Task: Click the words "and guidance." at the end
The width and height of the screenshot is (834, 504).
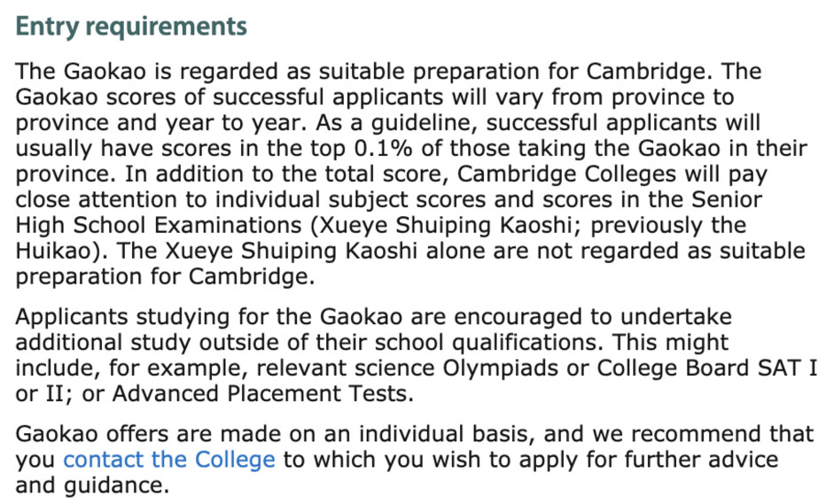Action: click(x=91, y=486)
